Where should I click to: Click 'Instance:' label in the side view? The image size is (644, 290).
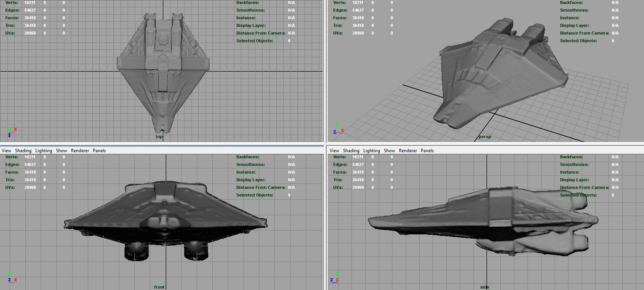[x=570, y=172]
